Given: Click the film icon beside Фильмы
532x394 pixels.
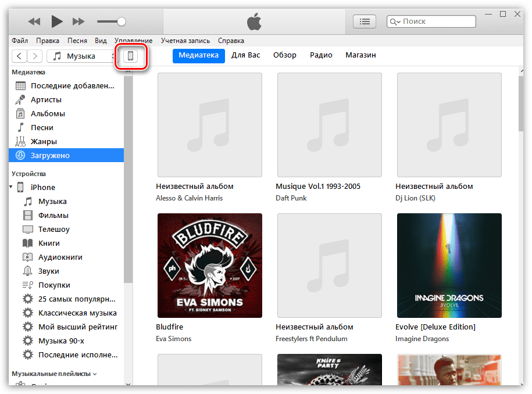Looking at the screenshot, I should click(x=28, y=216).
